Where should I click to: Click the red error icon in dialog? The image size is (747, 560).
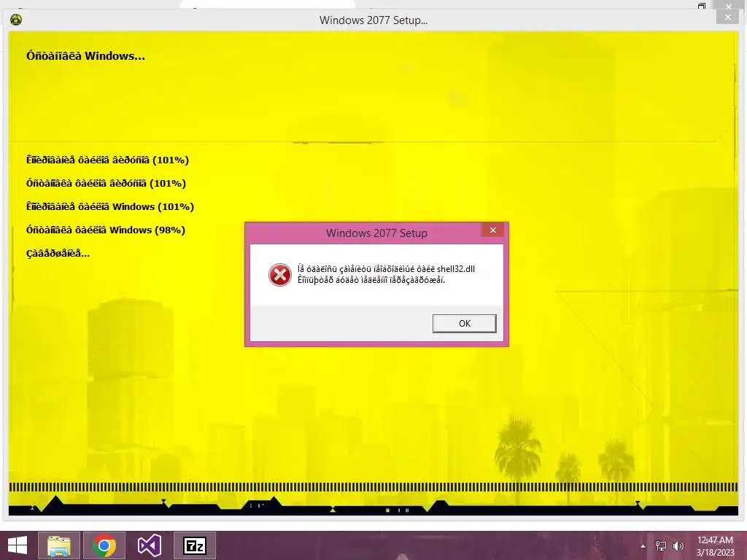pos(279,275)
